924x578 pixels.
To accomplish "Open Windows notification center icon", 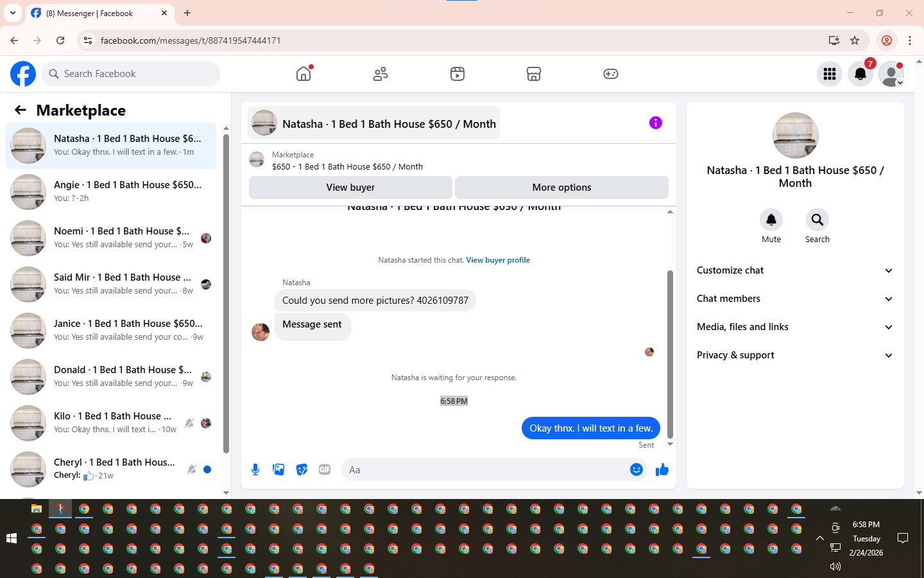I will (903, 538).
